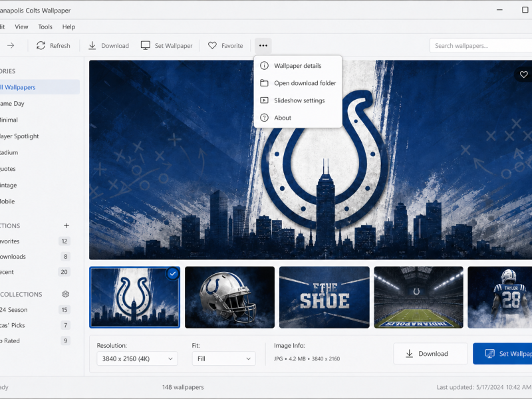The width and height of the screenshot is (532, 399).
Task: Select Game Day category
Action: click(x=40, y=104)
